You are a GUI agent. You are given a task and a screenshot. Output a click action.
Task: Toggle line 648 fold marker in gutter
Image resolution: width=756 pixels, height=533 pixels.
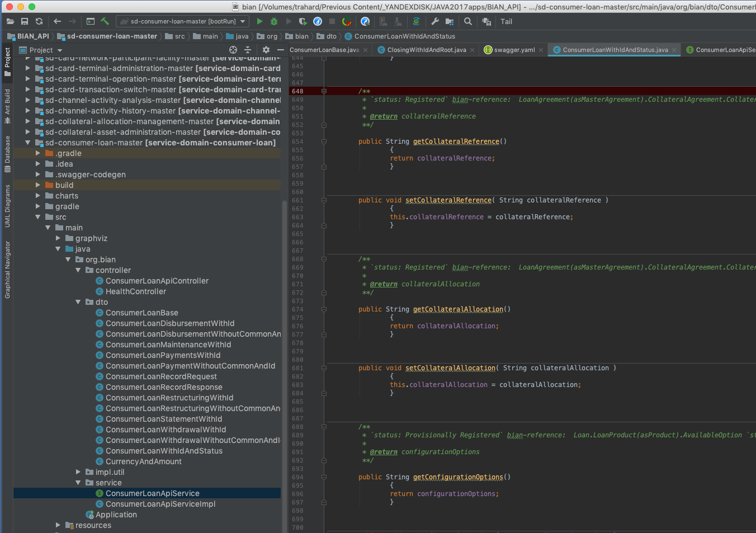point(324,91)
